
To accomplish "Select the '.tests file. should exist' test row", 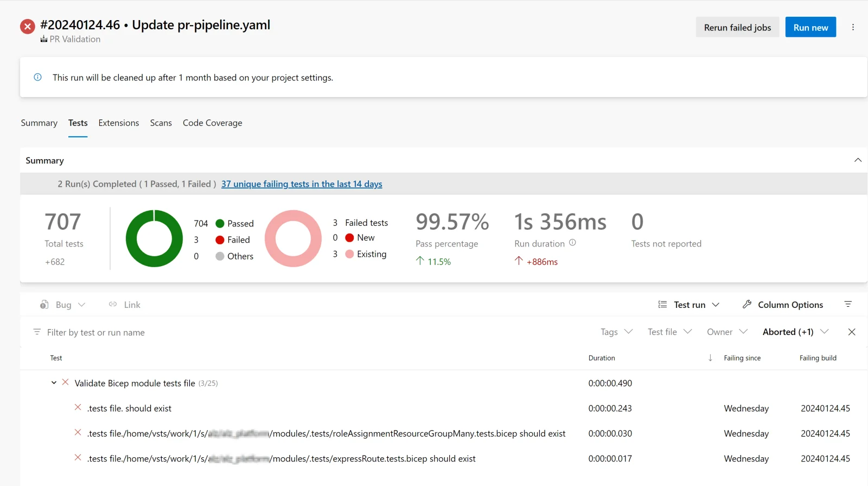I will pos(444,408).
